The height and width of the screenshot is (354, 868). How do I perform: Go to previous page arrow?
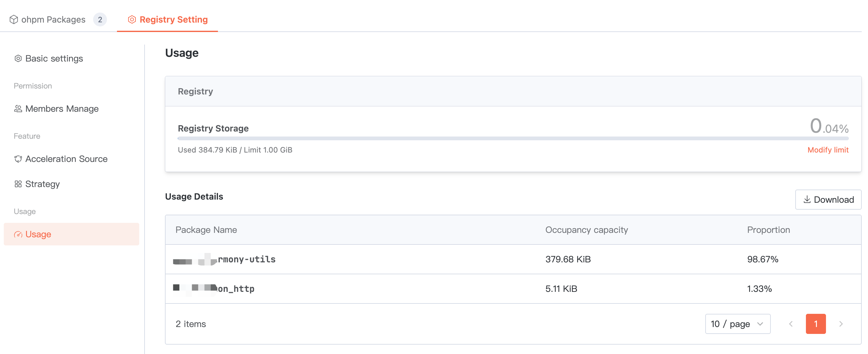click(791, 324)
